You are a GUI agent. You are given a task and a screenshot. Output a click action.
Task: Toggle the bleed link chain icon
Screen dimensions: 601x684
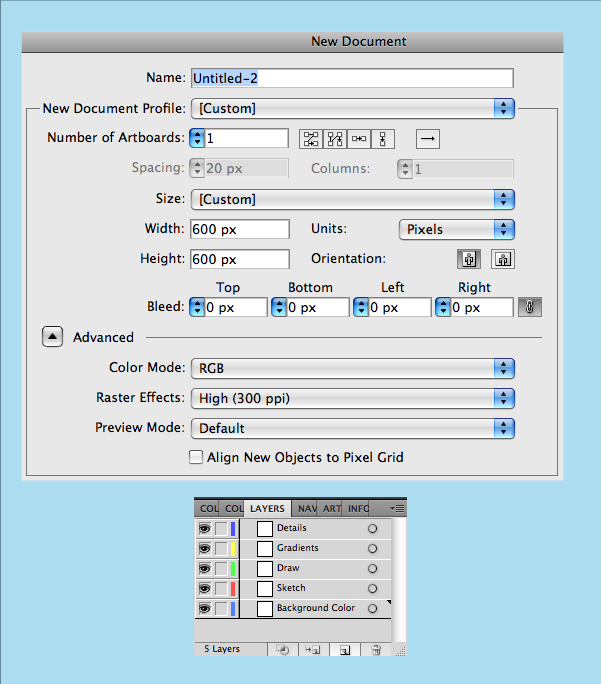pyautogui.click(x=529, y=308)
